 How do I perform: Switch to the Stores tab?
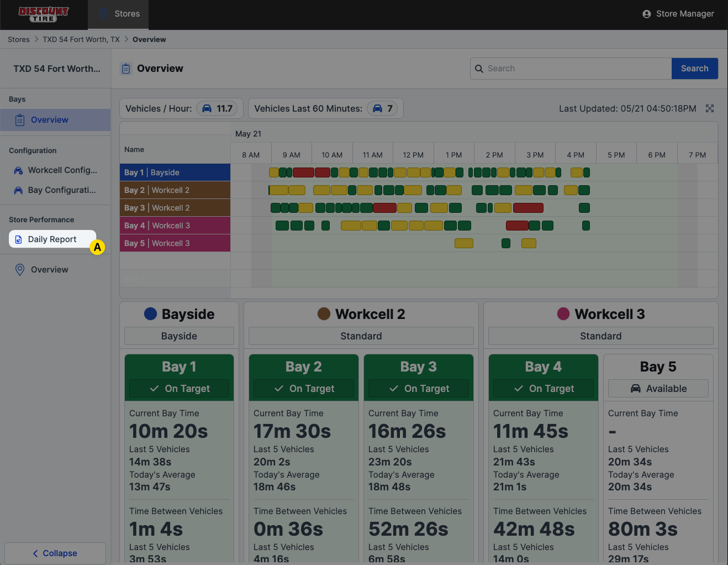pyautogui.click(x=118, y=14)
